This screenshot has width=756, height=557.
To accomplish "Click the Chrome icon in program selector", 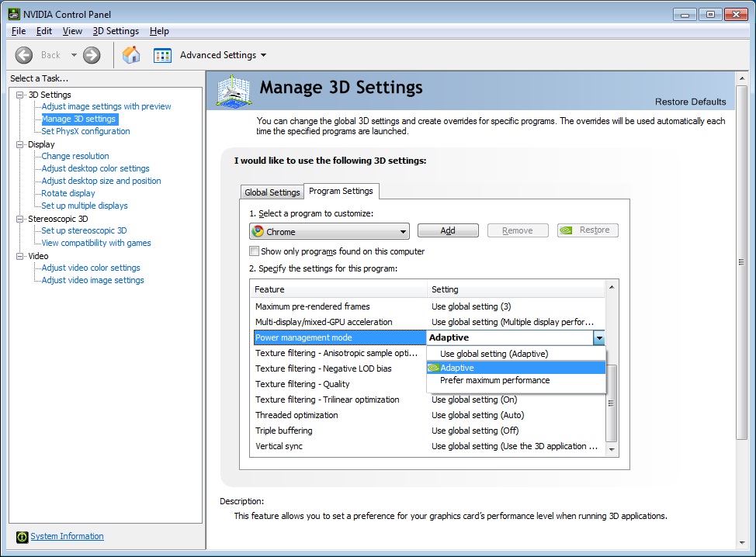I will [258, 231].
